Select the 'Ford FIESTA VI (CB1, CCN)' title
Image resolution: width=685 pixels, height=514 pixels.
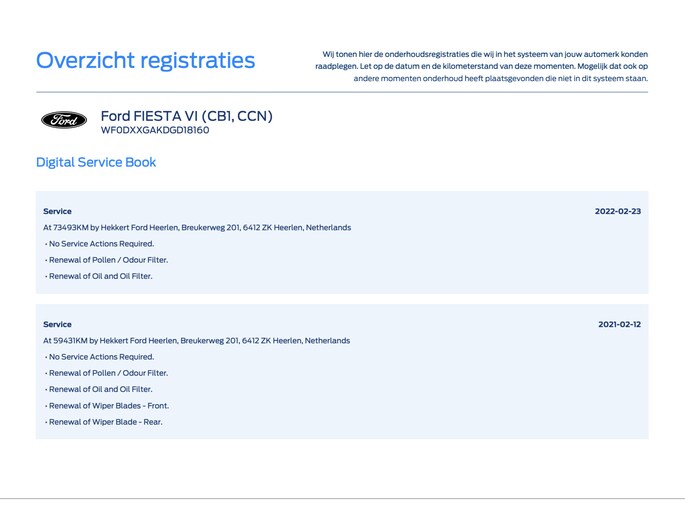click(186, 116)
